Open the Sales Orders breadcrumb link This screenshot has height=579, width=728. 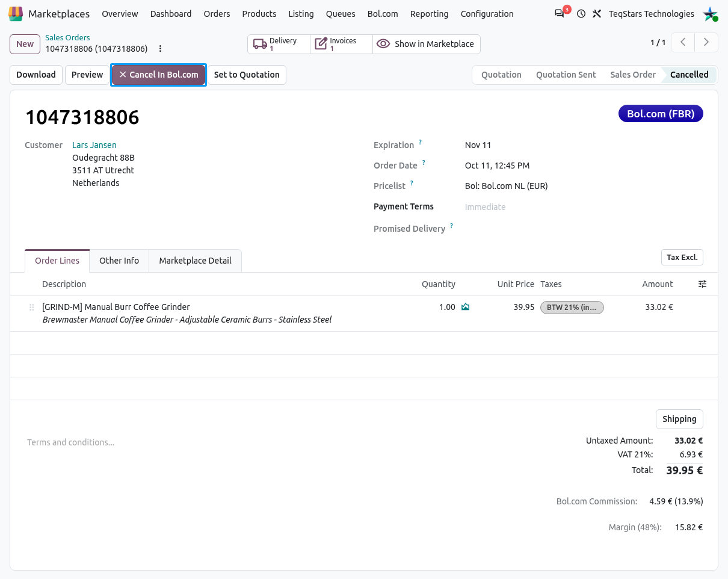[x=67, y=37]
